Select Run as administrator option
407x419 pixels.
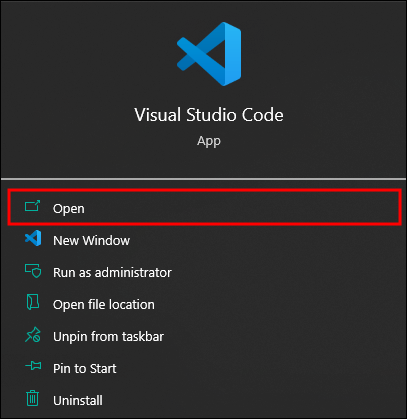[x=204, y=272]
